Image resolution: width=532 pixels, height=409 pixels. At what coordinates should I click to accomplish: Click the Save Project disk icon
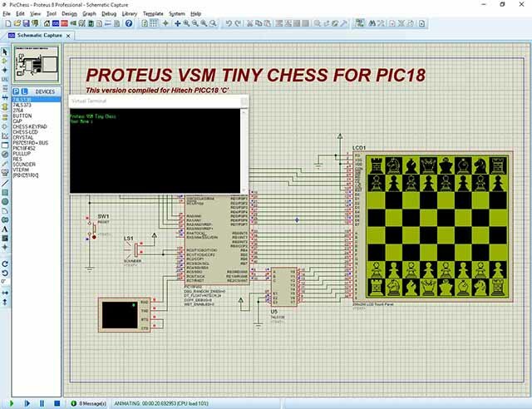pos(26,23)
